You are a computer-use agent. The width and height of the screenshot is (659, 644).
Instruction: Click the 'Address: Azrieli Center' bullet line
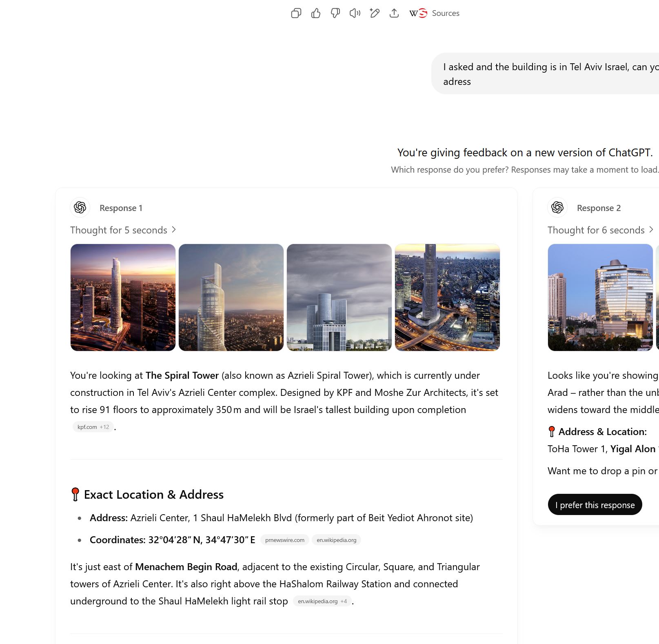pos(281,518)
